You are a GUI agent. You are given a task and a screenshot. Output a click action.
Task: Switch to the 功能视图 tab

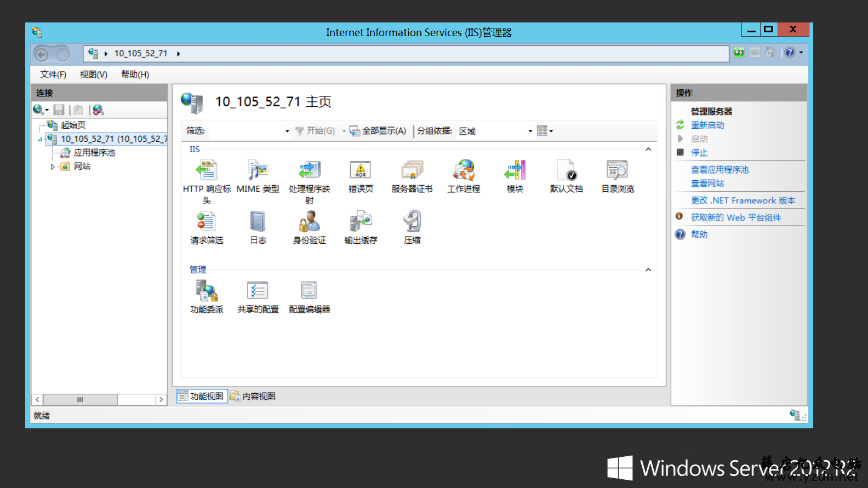pyautogui.click(x=202, y=396)
